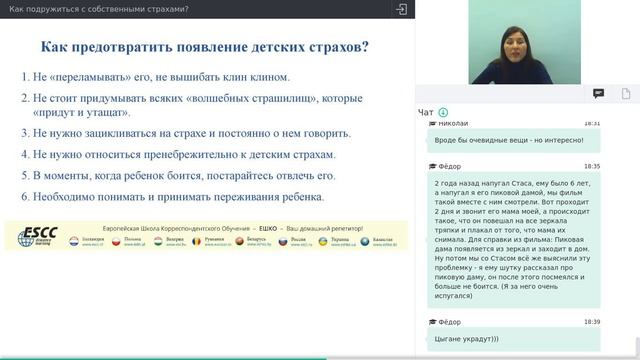The image size is (640, 360).
Task: Click message "Вроде бы очевидные вещи - но интересно!"
Action: coord(513,140)
